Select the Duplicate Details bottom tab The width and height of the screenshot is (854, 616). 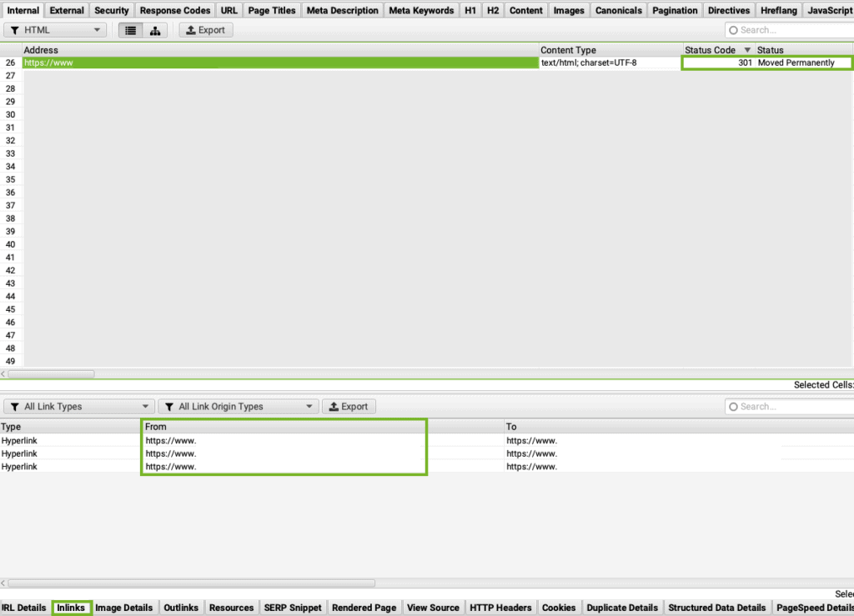[x=622, y=608]
